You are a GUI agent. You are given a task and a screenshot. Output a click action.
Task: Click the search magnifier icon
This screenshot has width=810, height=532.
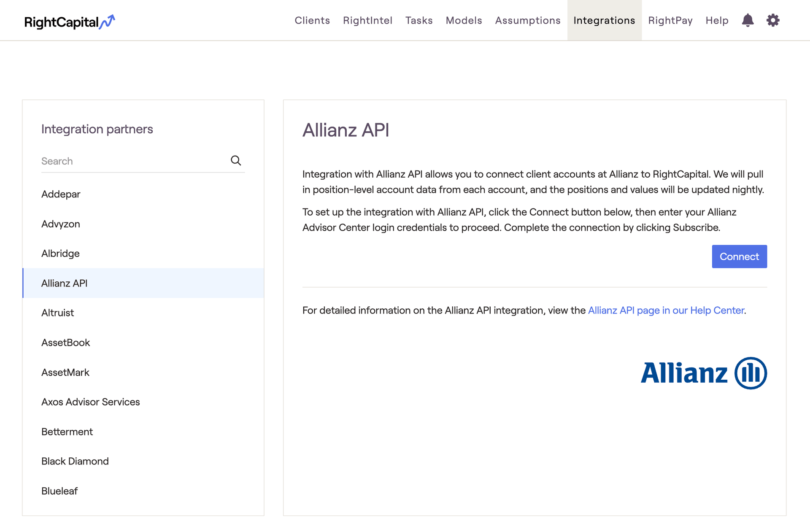236,161
